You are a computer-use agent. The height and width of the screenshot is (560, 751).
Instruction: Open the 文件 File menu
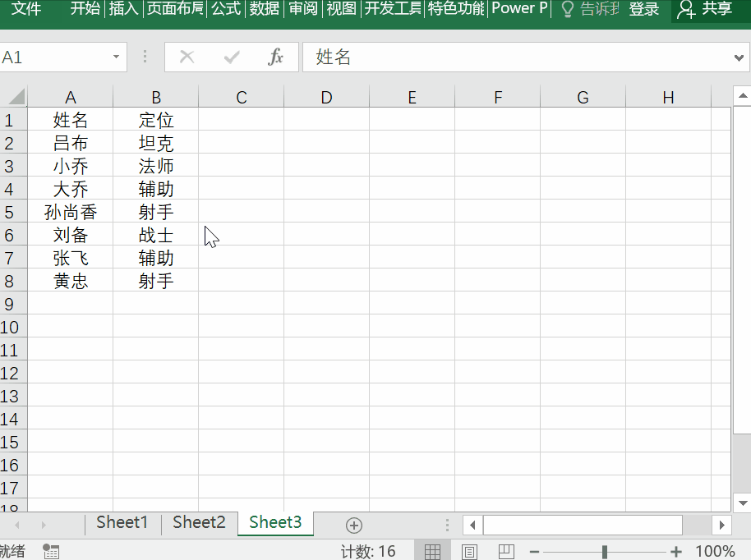[25, 8]
